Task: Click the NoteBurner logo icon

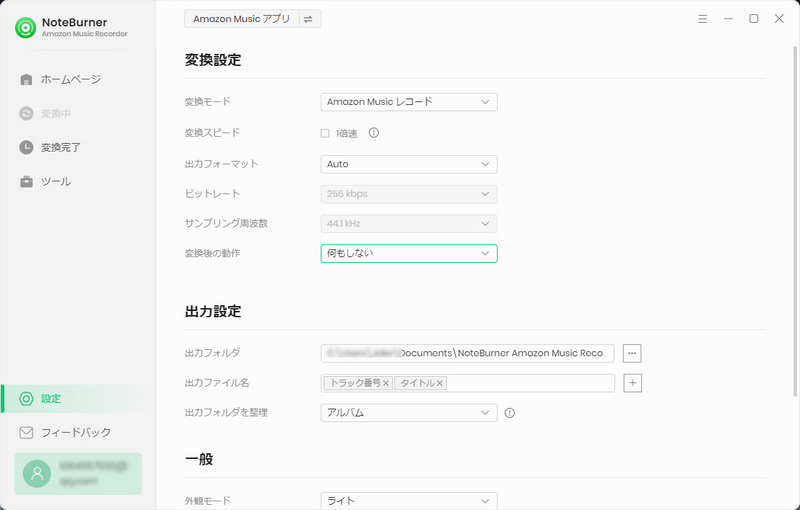Action: click(26, 28)
